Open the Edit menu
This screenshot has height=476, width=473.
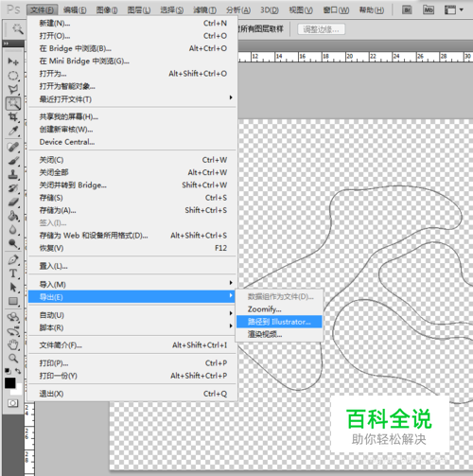click(75, 10)
